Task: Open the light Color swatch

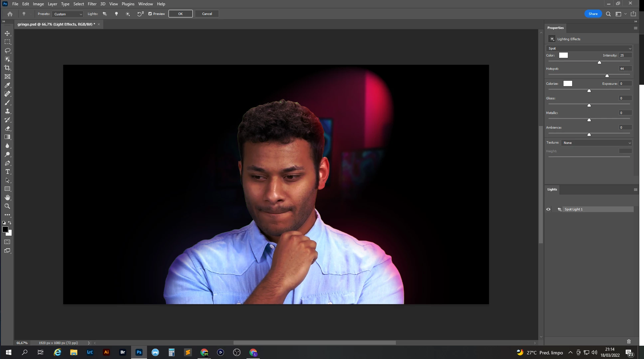Action: click(563, 56)
